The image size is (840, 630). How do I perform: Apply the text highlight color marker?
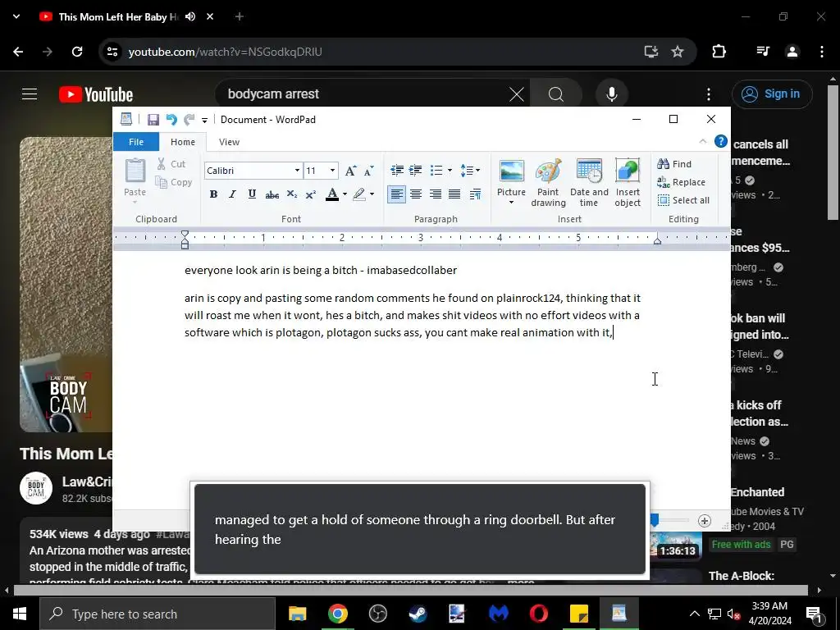tap(359, 194)
